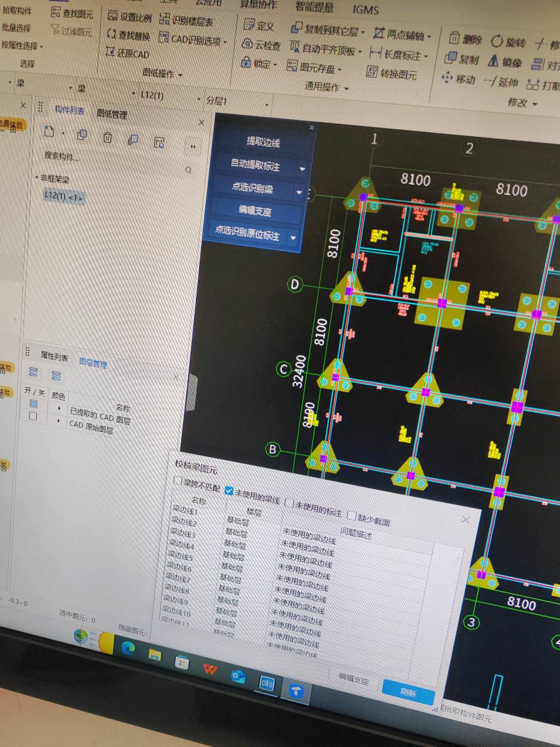
Task: Open the L12(1) component dropdown
Action: pos(198,100)
